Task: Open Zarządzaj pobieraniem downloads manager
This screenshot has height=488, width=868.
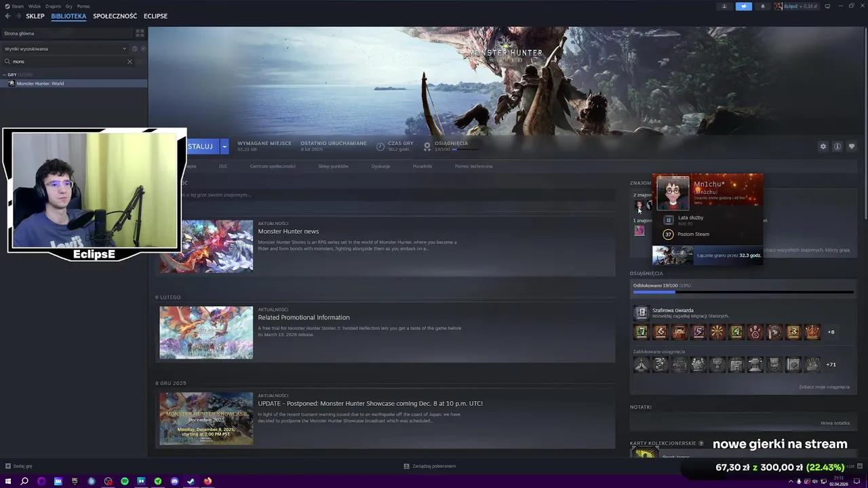Action: 430,466
